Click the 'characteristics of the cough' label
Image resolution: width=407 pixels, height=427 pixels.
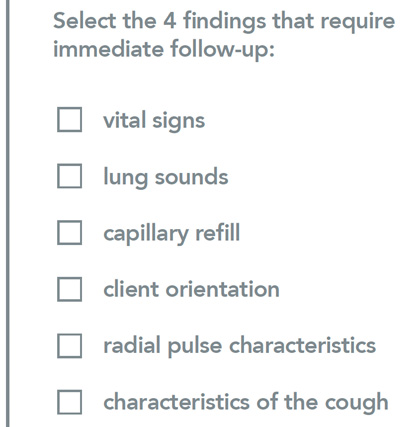pyautogui.click(x=246, y=402)
